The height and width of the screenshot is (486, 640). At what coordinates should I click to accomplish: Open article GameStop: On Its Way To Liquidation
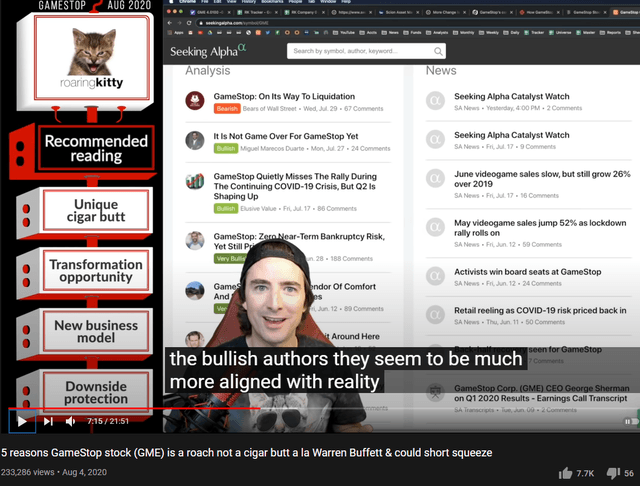tap(284, 96)
